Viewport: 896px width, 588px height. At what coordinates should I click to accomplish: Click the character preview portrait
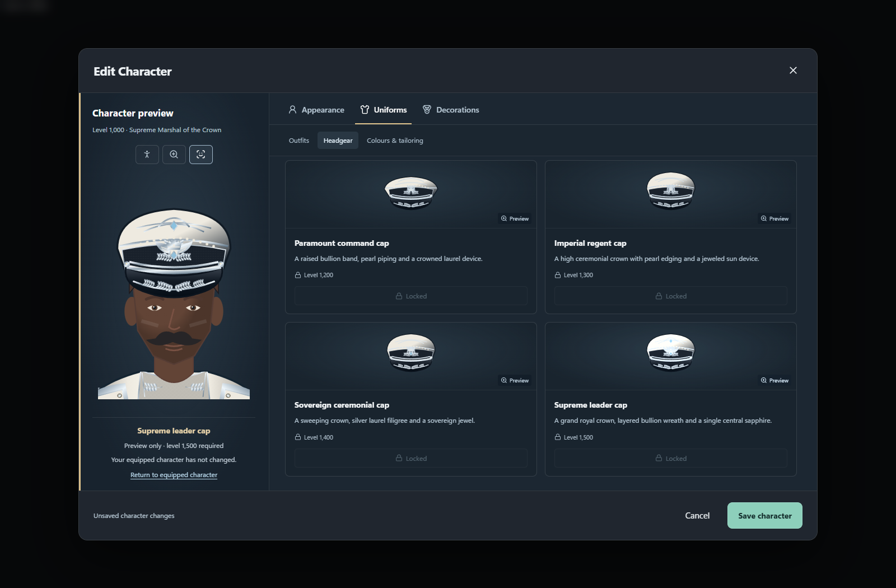pyautogui.click(x=174, y=304)
